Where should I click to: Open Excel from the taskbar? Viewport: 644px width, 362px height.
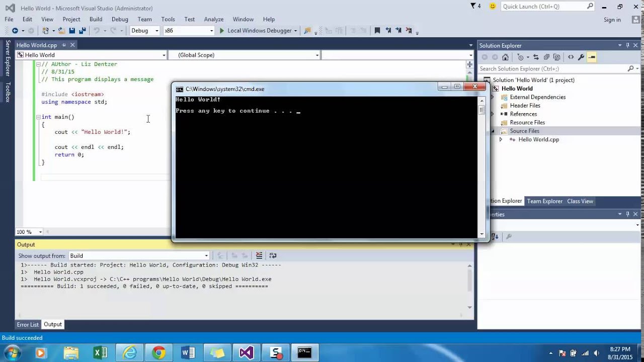pos(101,352)
